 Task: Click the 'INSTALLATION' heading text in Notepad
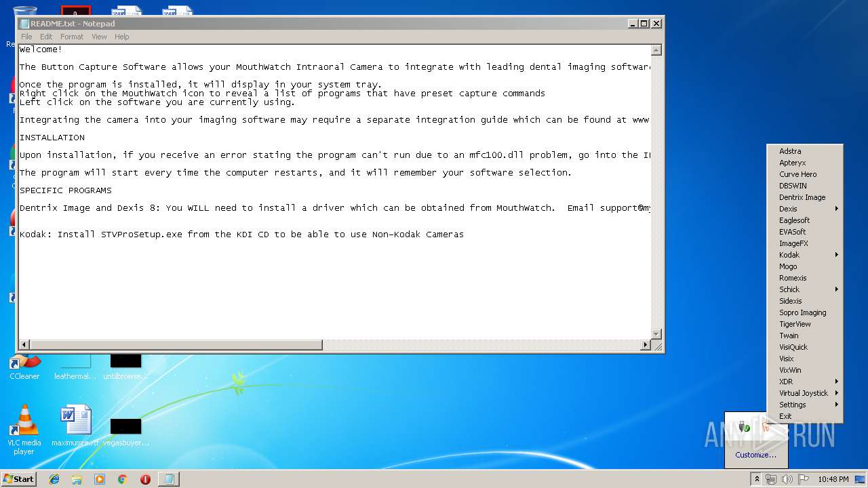[52, 138]
